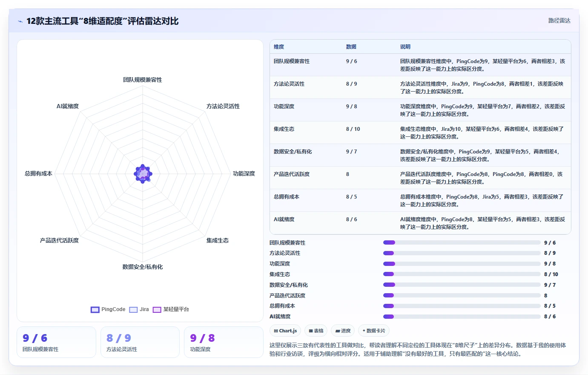Click the 产品迭代活跃度 axis label on the radar

(x=59, y=240)
